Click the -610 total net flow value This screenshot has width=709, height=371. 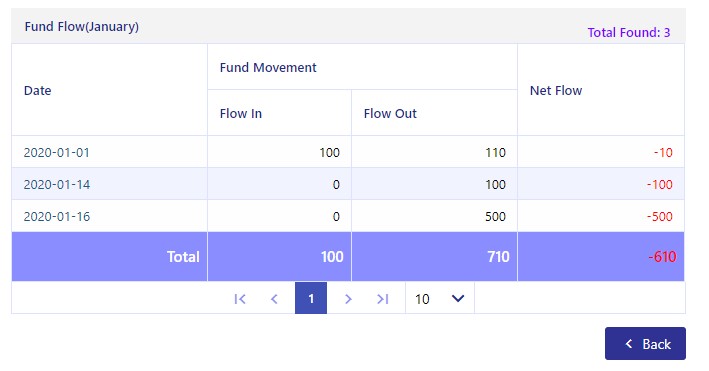[x=662, y=257]
